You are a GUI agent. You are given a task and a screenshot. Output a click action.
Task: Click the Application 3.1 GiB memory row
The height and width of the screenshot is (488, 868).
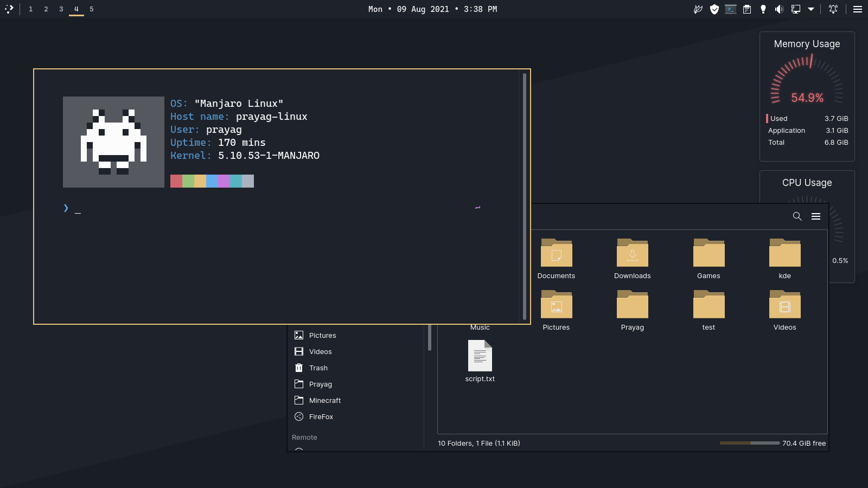click(807, 130)
